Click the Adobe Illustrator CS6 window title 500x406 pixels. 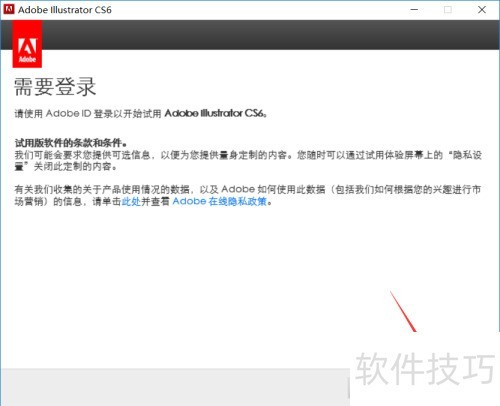[65, 10]
